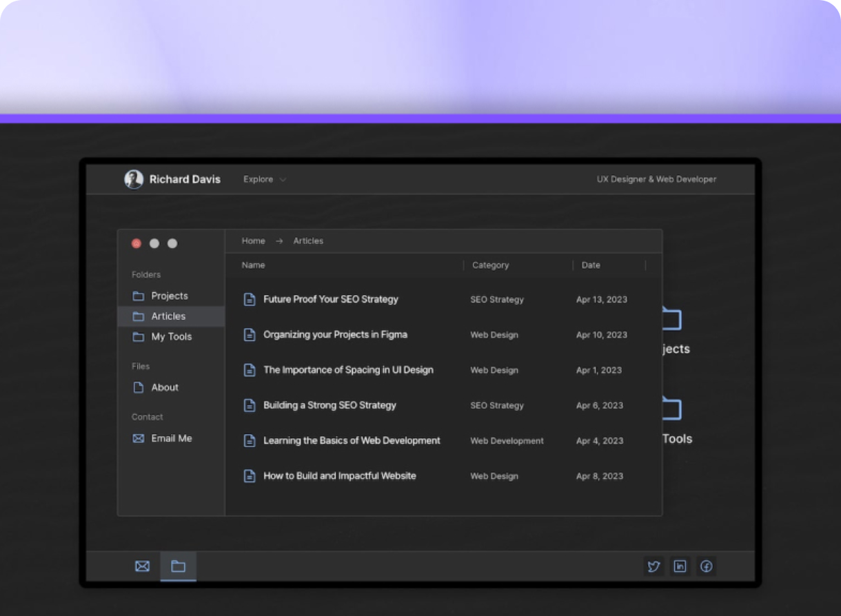Open the Facebook social link
The width and height of the screenshot is (841, 616).
click(706, 566)
